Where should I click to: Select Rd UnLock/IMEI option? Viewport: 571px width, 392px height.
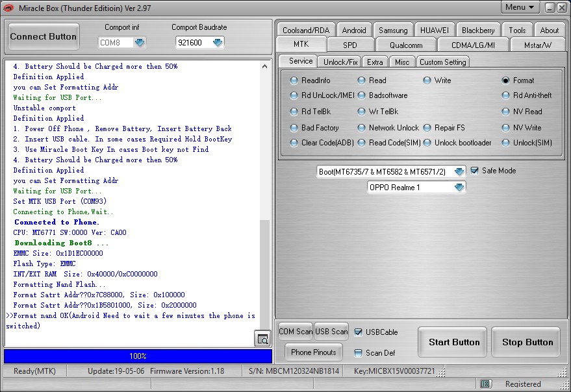click(294, 95)
